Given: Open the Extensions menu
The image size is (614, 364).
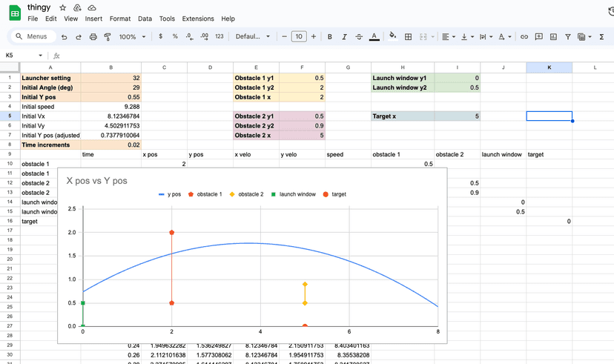Looking at the screenshot, I should (198, 19).
